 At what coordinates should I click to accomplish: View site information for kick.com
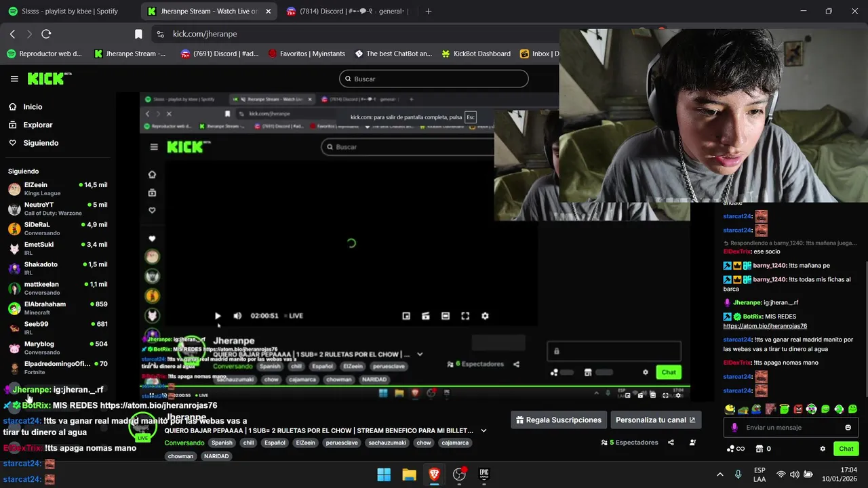(x=160, y=34)
